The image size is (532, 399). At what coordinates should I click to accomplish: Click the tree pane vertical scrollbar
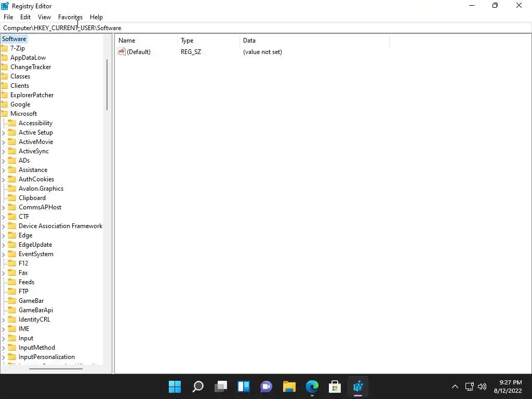107,85
